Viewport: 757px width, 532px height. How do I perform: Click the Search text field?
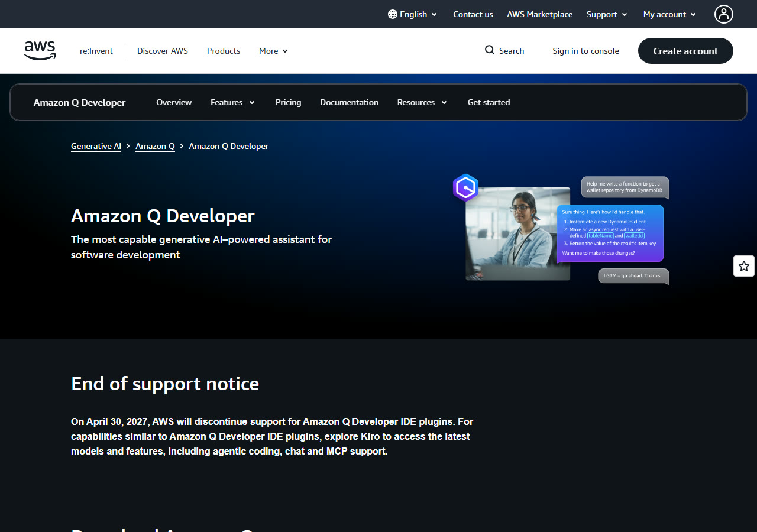(512, 51)
